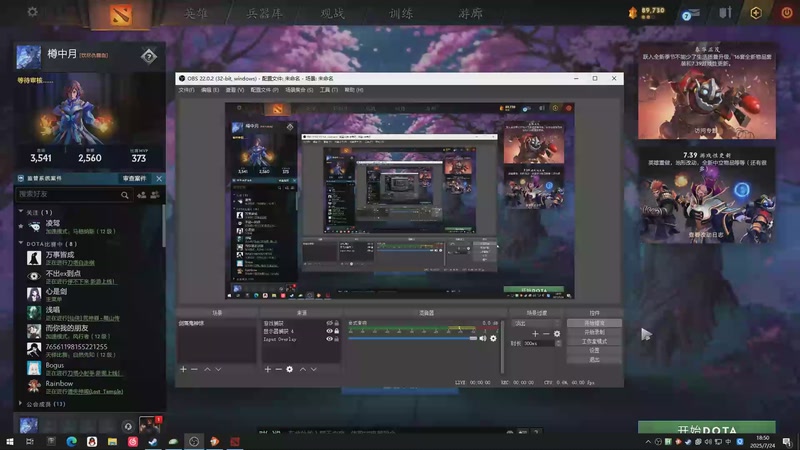Toggle lock for Input Overlay source
The width and height of the screenshot is (800, 450).
coord(337,339)
